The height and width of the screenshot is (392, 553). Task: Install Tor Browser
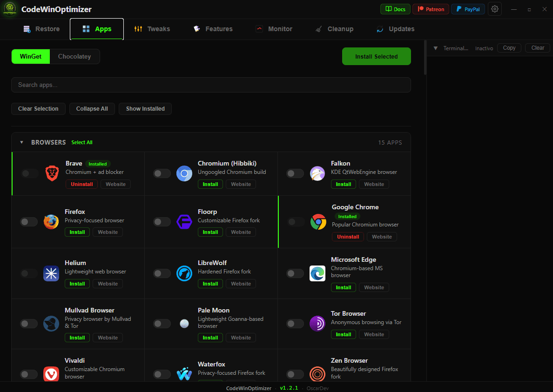click(x=344, y=334)
